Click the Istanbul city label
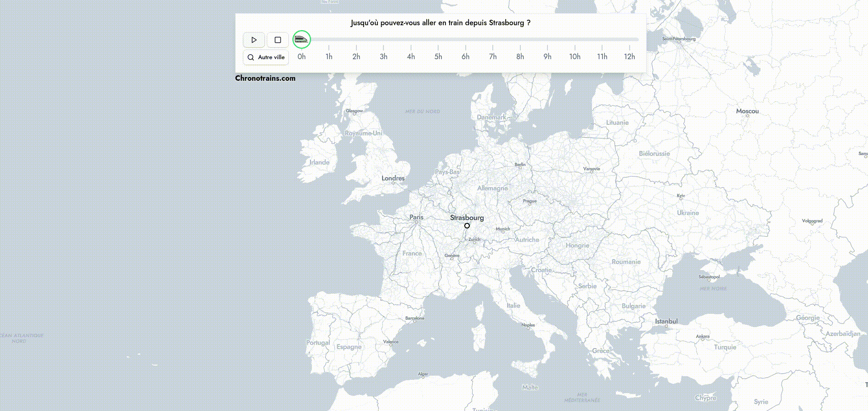868x411 pixels. (x=666, y=322)
